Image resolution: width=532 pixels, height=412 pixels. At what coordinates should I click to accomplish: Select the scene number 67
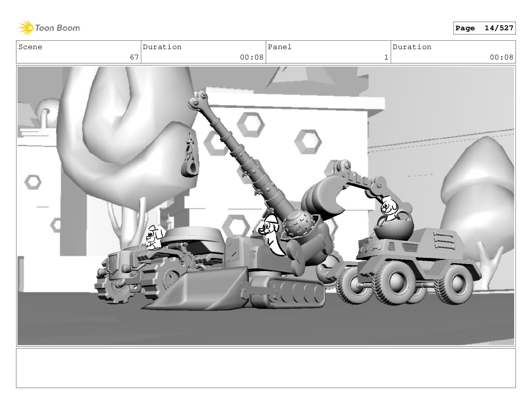tap(134, 57)
